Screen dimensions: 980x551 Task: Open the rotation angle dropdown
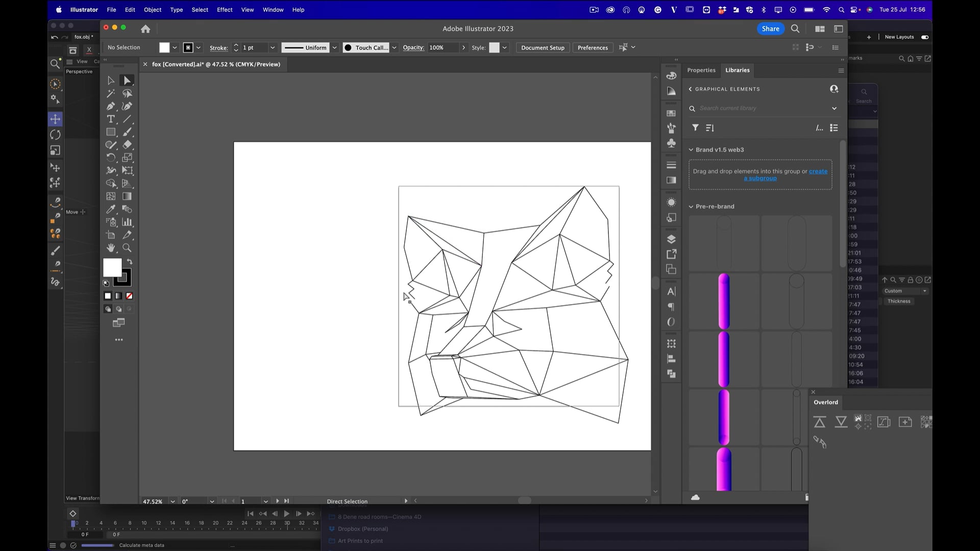tap(212, 502)
